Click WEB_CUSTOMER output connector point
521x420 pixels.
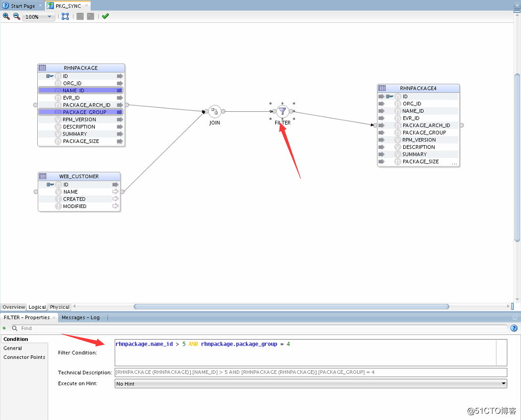click(122, 192)
